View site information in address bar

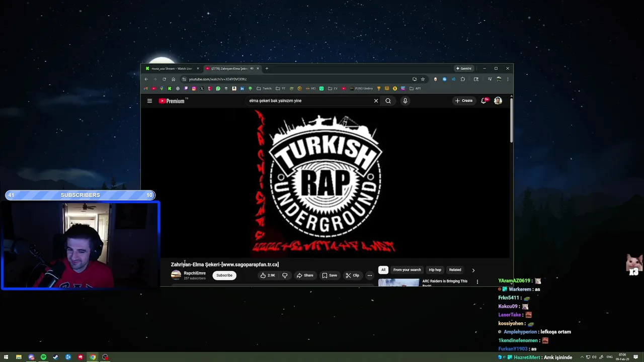point(184,79)
